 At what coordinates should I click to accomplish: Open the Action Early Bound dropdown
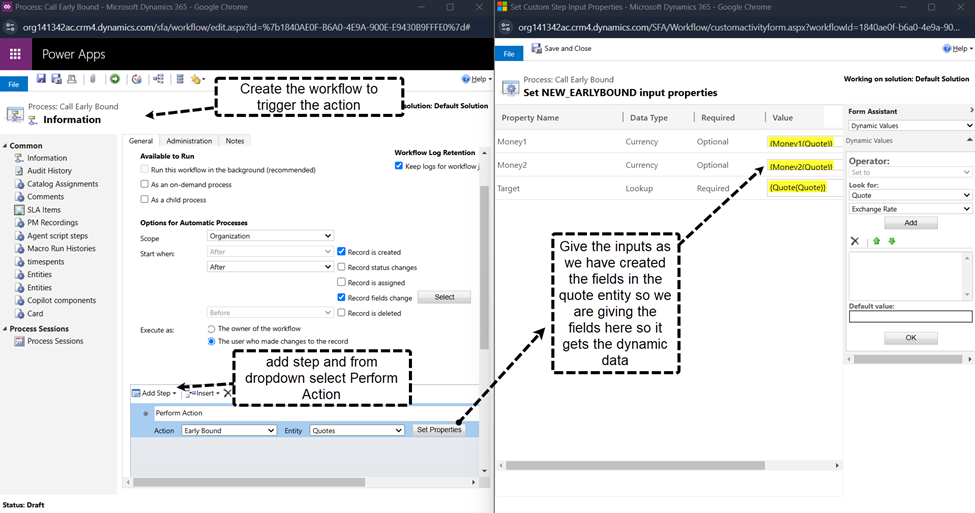tap(229, 430)
